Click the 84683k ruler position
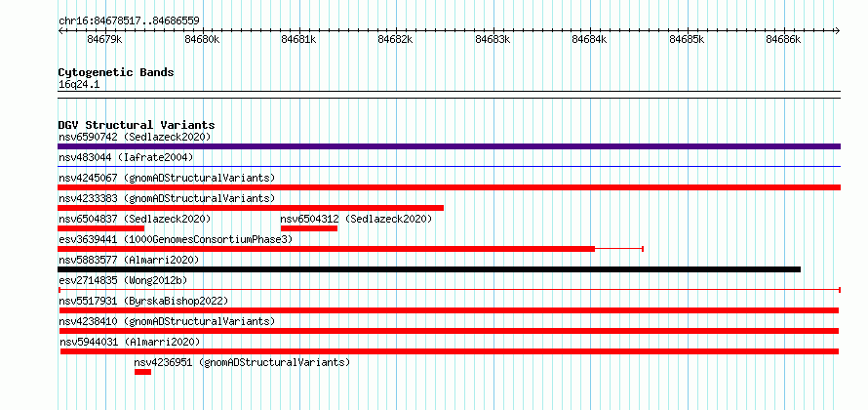Screen dimensions: 868x410 [x=493, y=40]
